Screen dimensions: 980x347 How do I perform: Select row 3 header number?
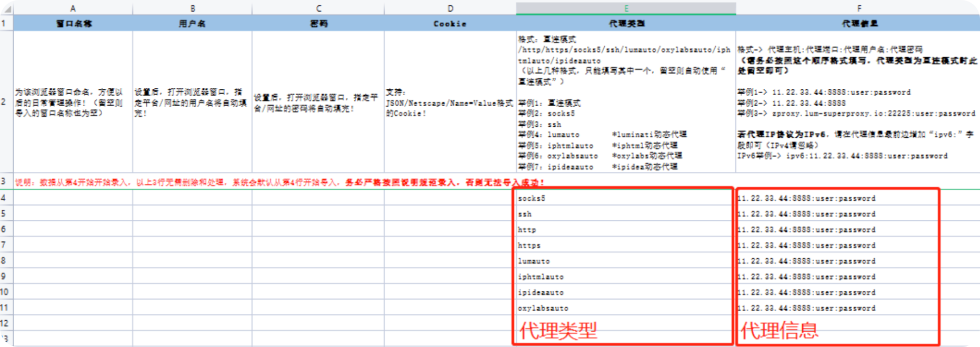(x=6, y=181)
